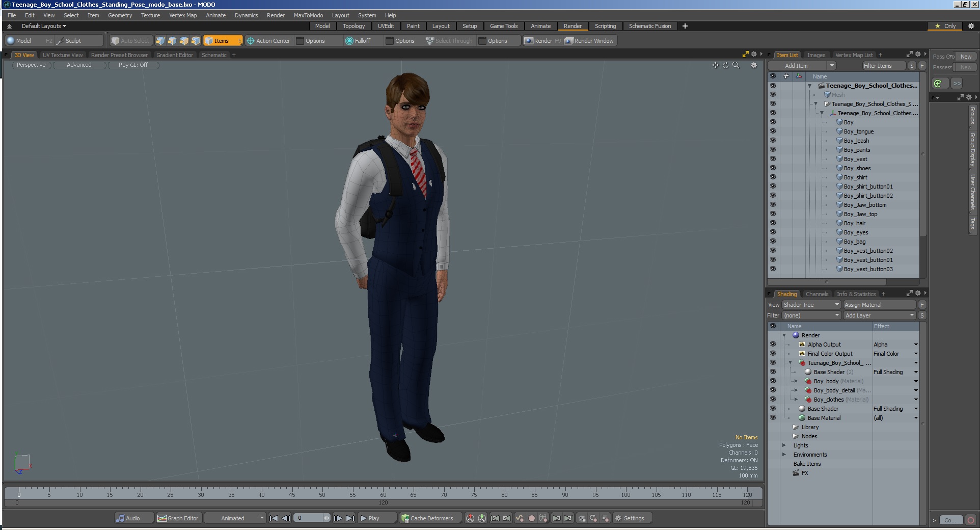980x530 pixels.
Task: Expand Environments section
Action: coord(784,455)
